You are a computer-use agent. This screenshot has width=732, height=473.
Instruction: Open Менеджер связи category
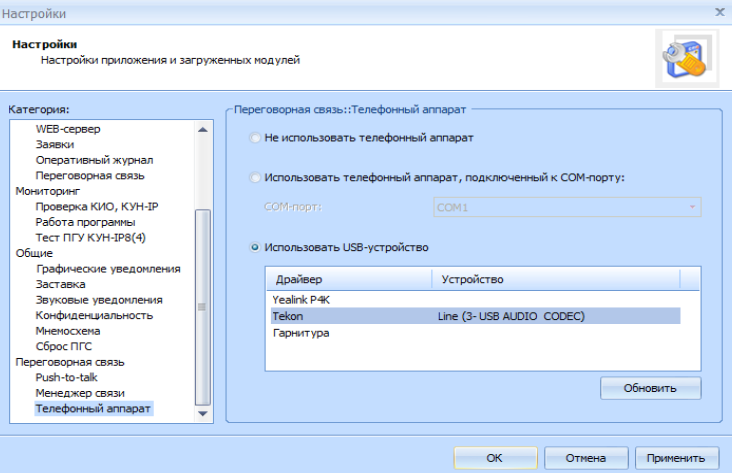pyautogui.click(x=80, y=393)
